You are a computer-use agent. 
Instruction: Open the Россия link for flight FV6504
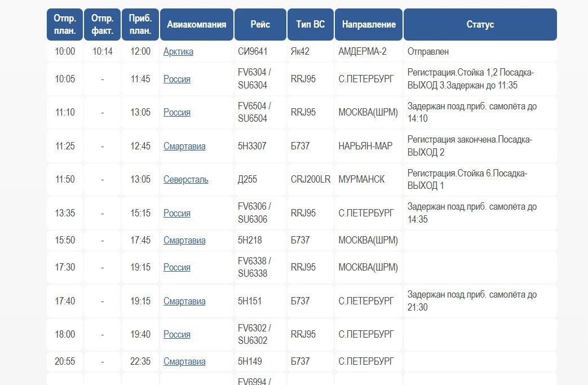[176, 113]
